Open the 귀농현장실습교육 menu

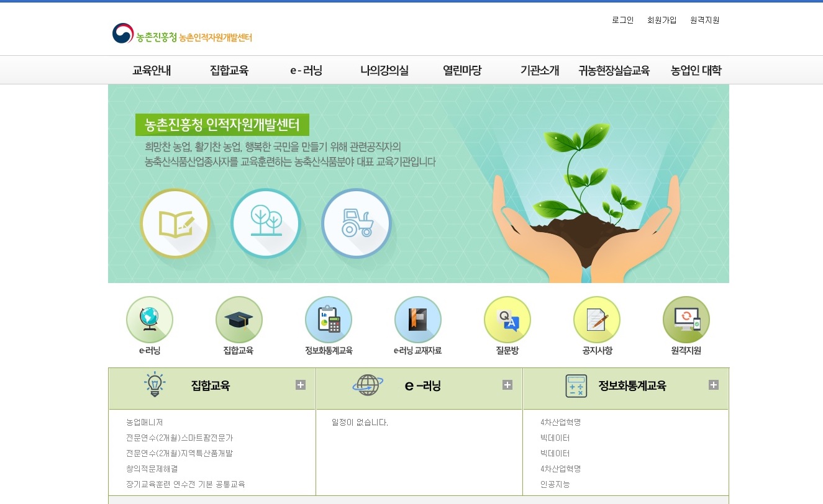click(x=614, y=70)
